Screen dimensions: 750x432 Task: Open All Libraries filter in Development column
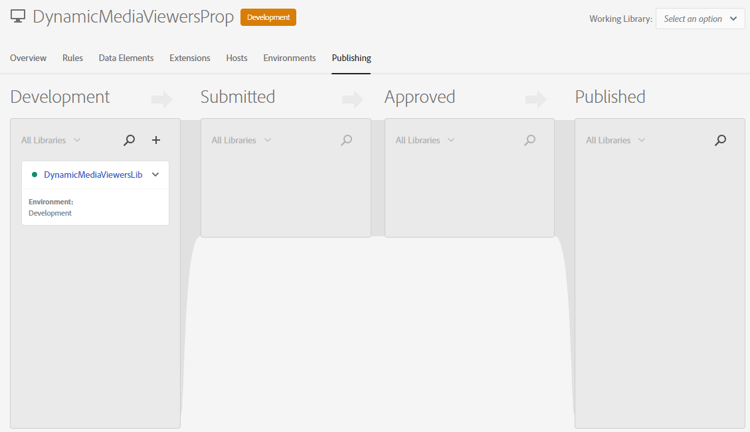[x=51, y=140]
